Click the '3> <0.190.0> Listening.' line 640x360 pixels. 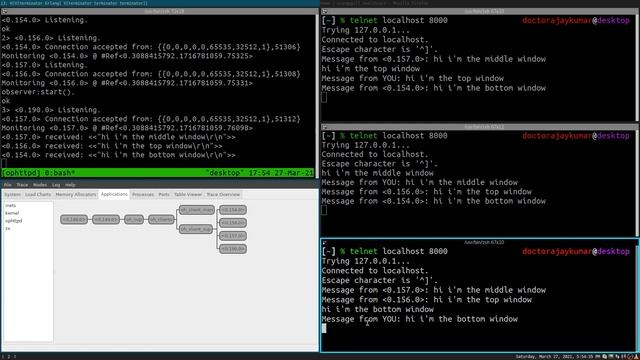pyautogui.click(x=51, y=110)
